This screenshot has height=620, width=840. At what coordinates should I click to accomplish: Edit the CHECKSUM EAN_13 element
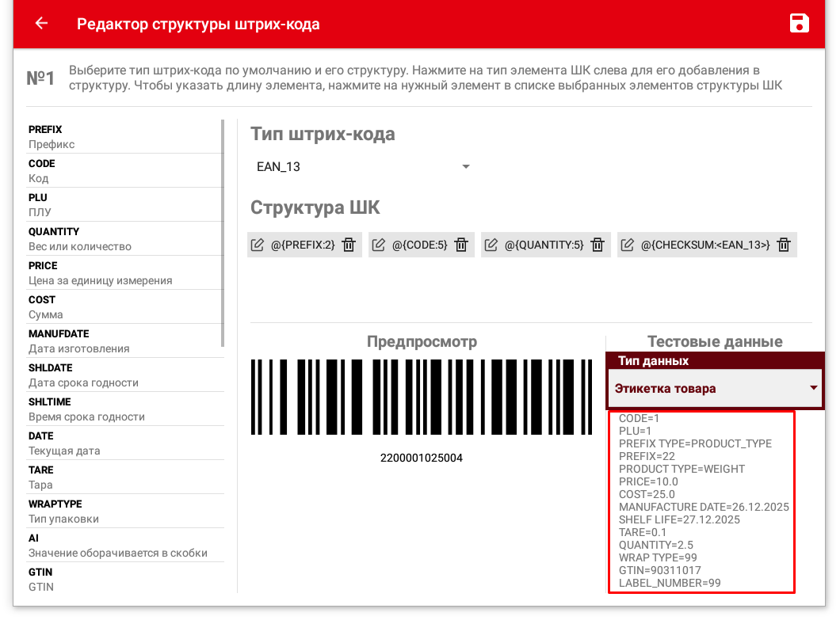[x=628, y=245]
